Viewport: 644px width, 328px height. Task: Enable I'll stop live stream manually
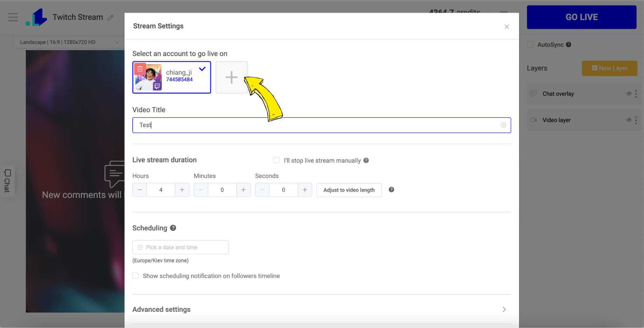tap(276, 160)
